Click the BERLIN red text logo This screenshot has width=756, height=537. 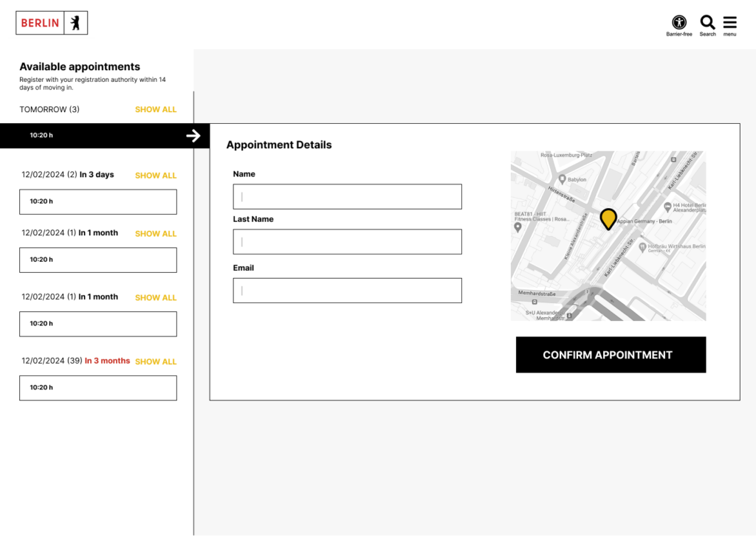(40, 23)
